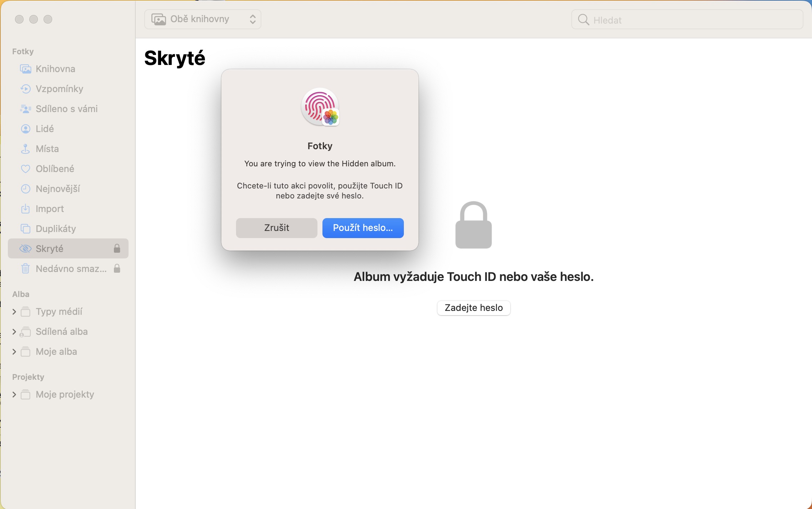Image resolution: width=812 pixels, height=509 pixels.
Task: Open the Obě knihovny library dropdown
Action: tap(203, 19)
